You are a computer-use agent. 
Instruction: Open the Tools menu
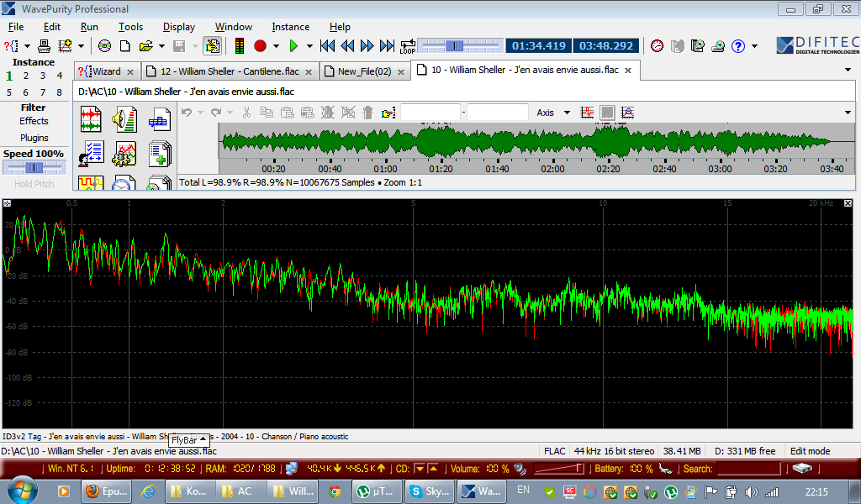[x=130, y=27]
